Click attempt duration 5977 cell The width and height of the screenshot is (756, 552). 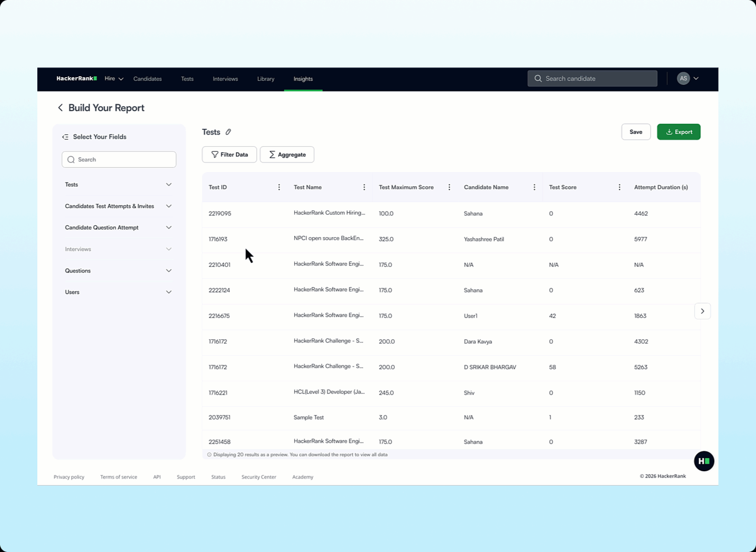click(x=641, y=239)
